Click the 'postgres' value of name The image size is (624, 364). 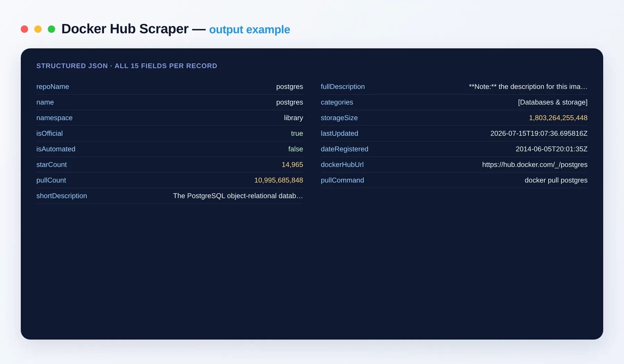(289, 102)
